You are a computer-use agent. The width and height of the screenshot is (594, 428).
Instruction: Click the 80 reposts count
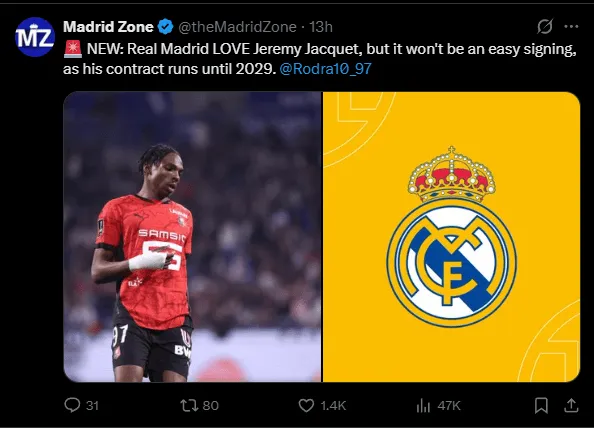(x=211, y=406)
